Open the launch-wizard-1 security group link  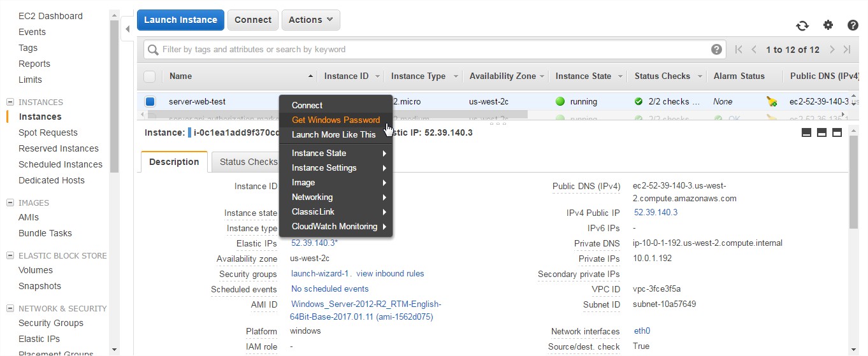tap(321, 274)
